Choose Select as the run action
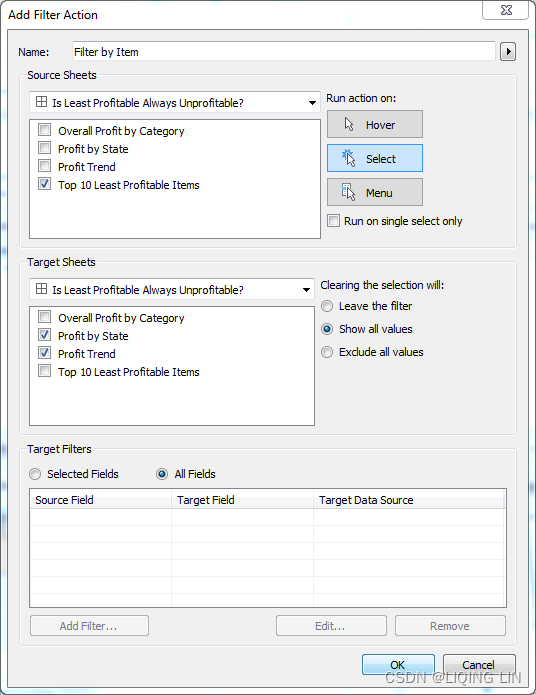The height and width of the screenshot is (695, 536). (375, 158)
